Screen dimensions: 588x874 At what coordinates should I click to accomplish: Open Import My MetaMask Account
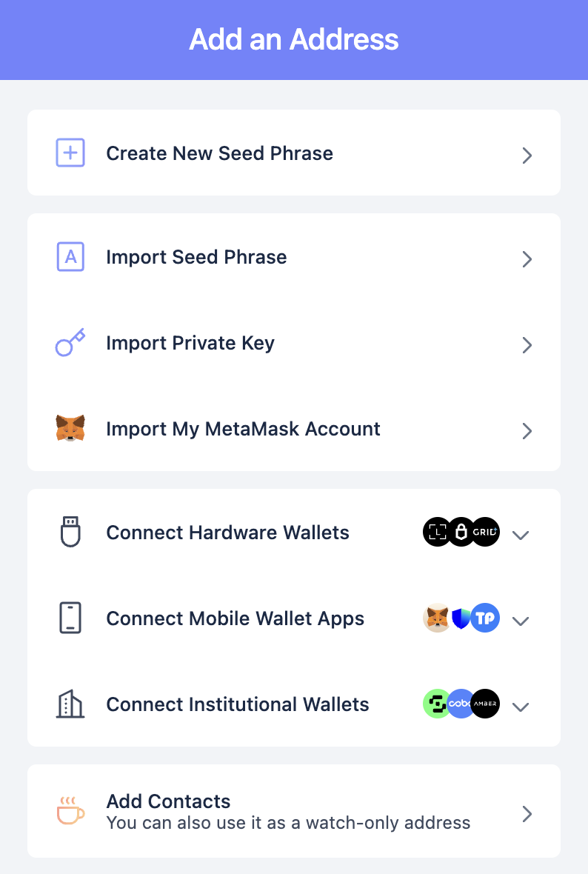tap(294, 429)
